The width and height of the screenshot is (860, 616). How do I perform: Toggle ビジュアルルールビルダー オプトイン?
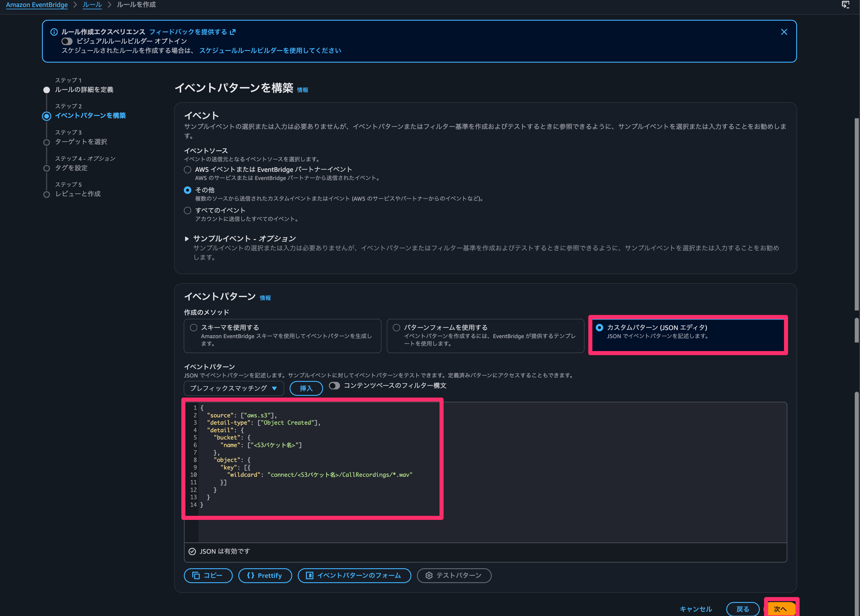[67, 41]
